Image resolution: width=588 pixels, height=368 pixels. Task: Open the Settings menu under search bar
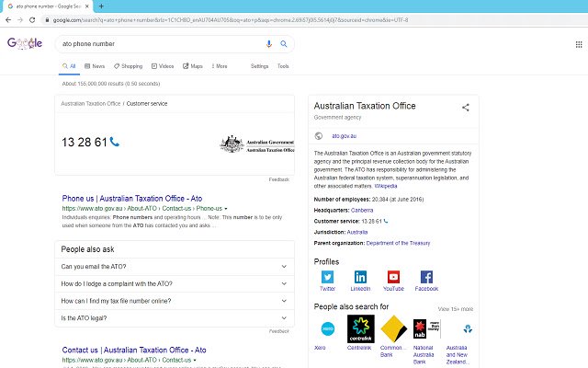pos(259,66)
